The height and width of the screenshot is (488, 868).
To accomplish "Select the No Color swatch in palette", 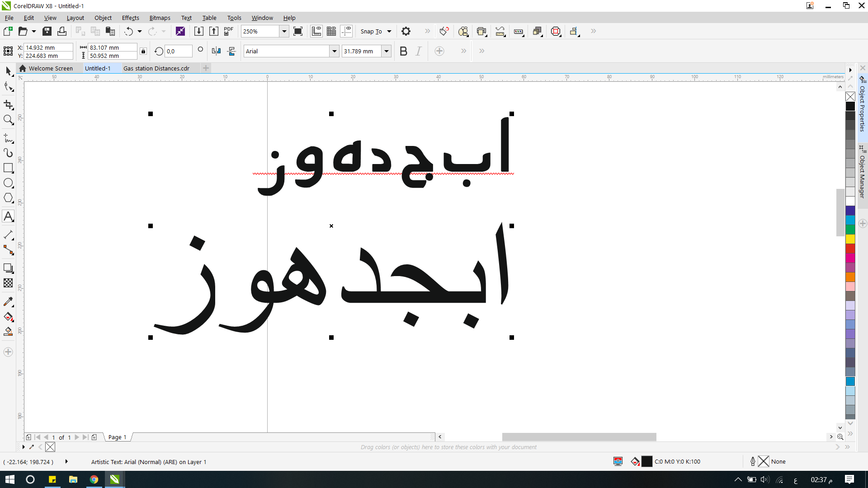I will tap(850, 97).
